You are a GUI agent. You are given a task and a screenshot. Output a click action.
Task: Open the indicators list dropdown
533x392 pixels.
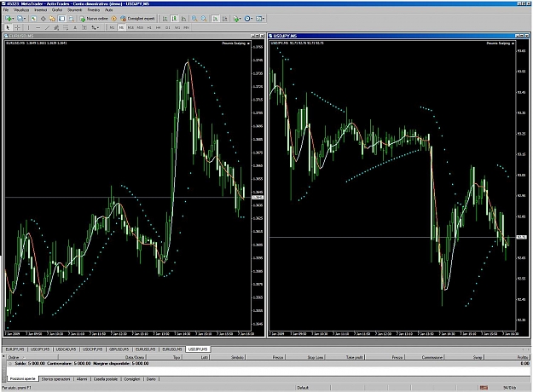[x=236, y=19]
